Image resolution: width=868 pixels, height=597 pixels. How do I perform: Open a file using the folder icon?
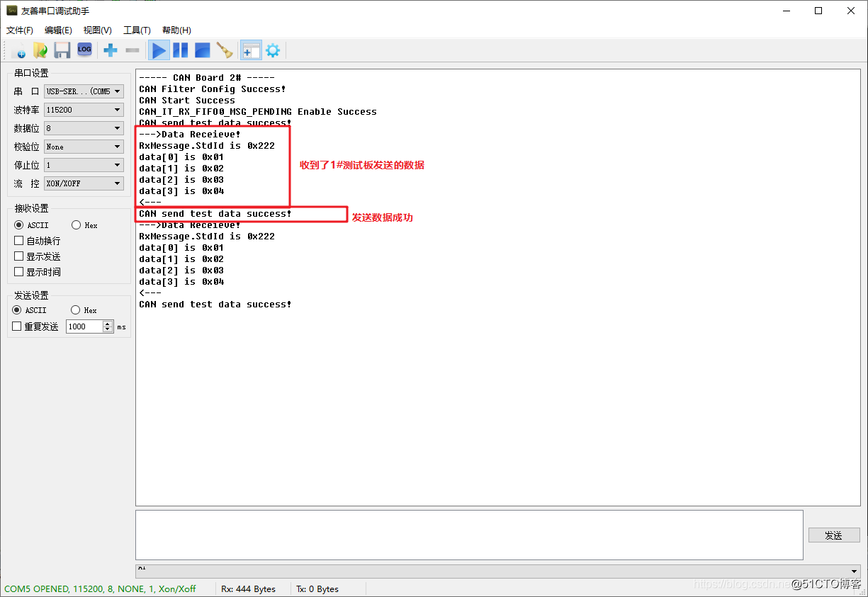tap(41, 50)
